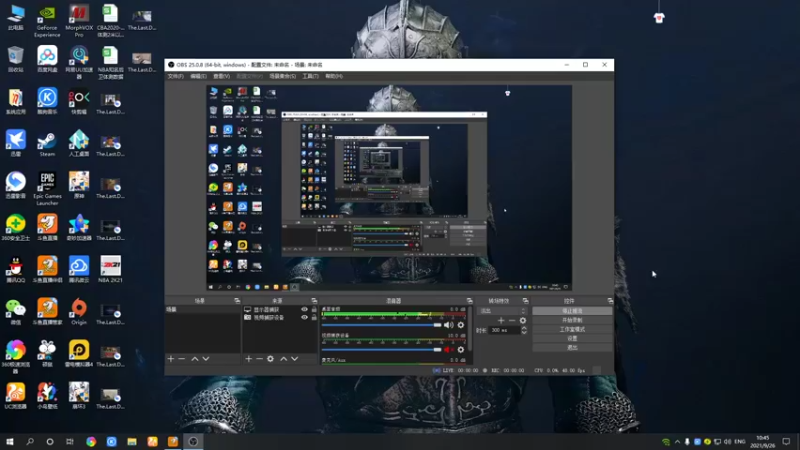
Task: Add a new scene with the Scenes plus icon
Action: point(171,359)
